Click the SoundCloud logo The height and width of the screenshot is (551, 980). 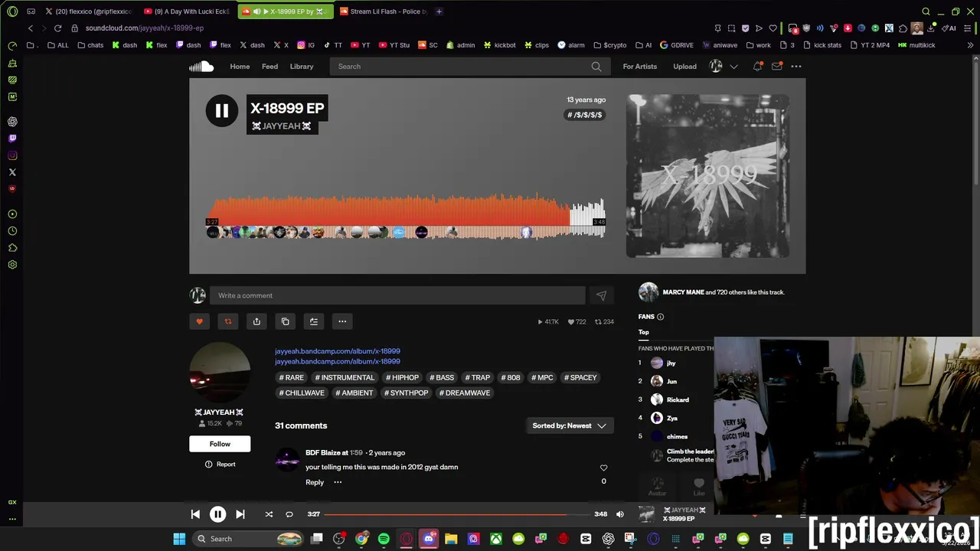201,67
